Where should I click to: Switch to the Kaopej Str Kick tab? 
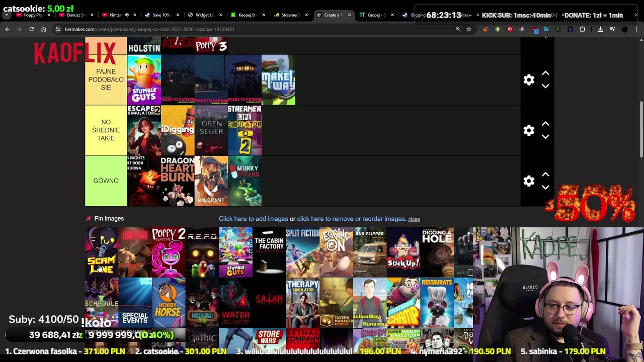[247, 15]
